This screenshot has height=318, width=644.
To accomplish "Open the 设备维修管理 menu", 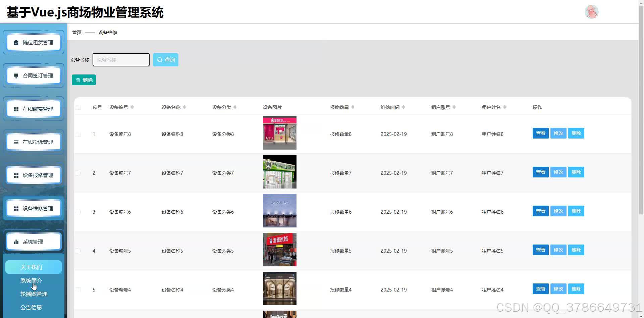I will click(34, 209).
